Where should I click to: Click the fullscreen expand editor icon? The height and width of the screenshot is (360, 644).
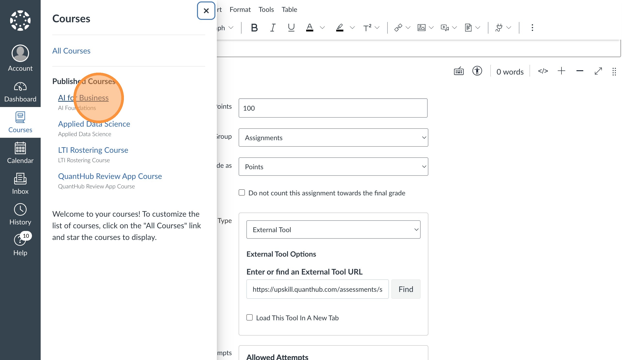[x=598, y=71]
